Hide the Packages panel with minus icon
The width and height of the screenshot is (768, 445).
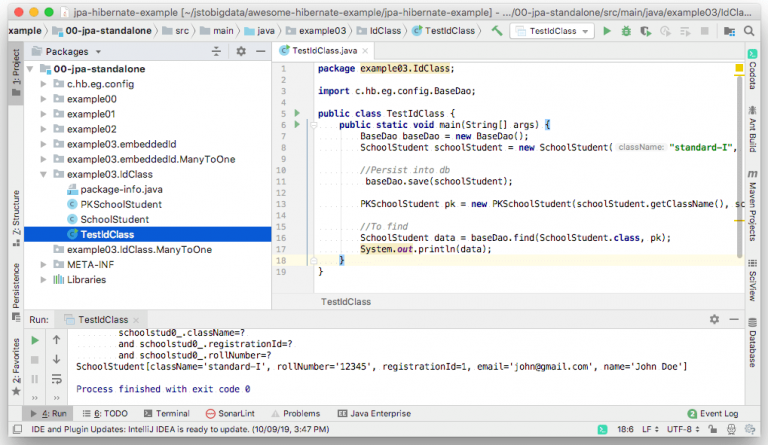[x=261, y=51]
